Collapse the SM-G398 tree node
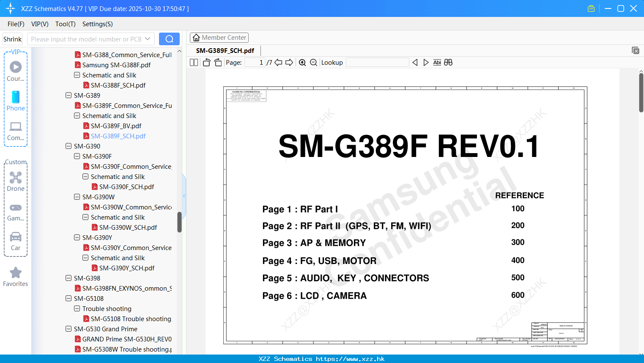 pos(69,278)
